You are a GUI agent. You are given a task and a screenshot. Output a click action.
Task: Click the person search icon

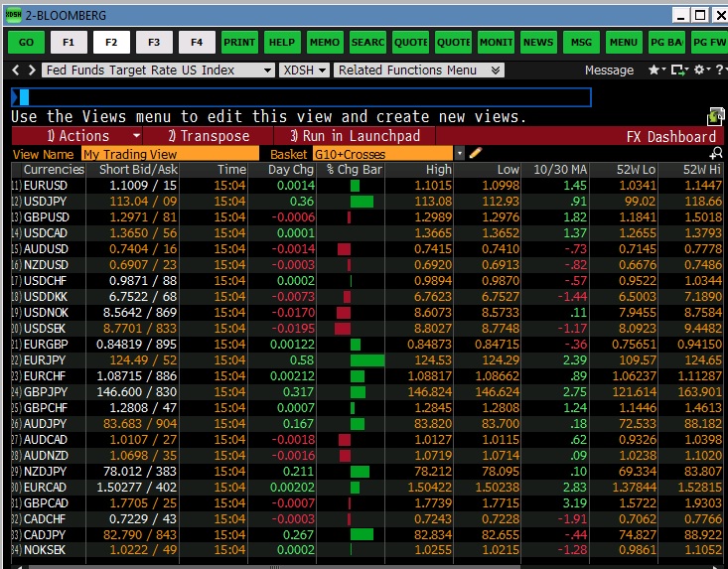[x=716, y=153]
